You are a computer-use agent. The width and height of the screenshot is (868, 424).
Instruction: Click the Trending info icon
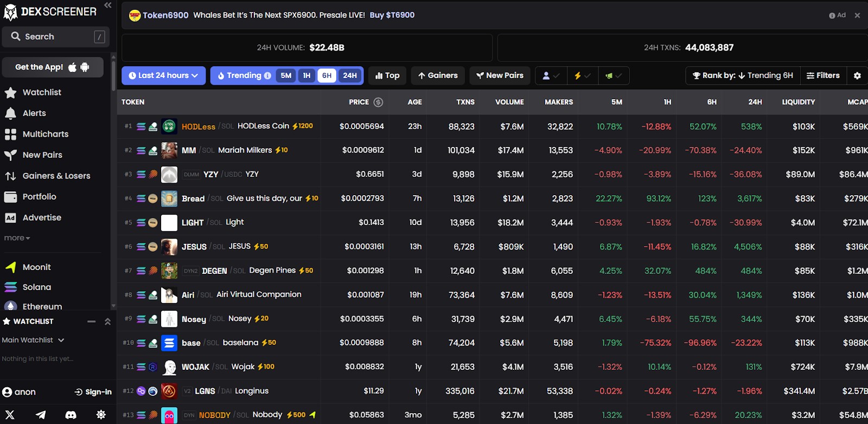click(x=267, y=76)
